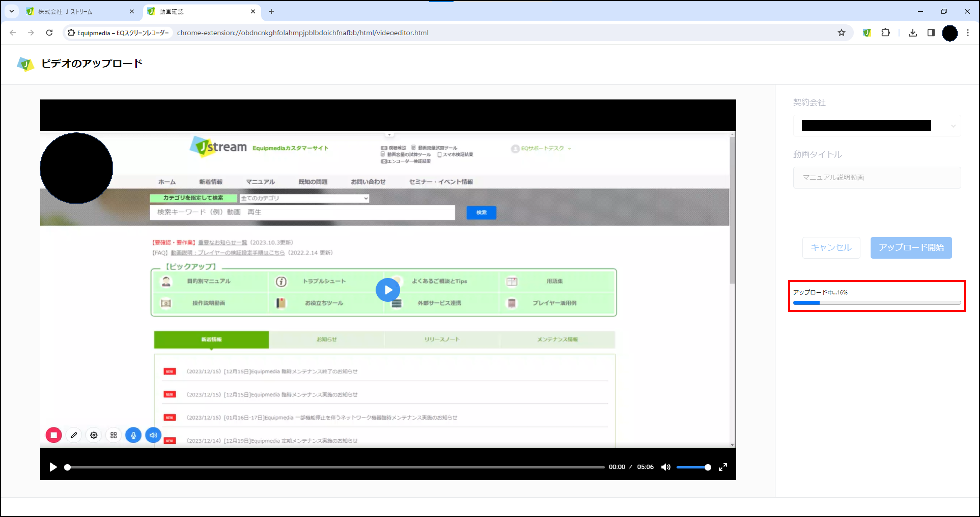Go forward in browser history
980x517 pixels.
[x=31, y=33]
